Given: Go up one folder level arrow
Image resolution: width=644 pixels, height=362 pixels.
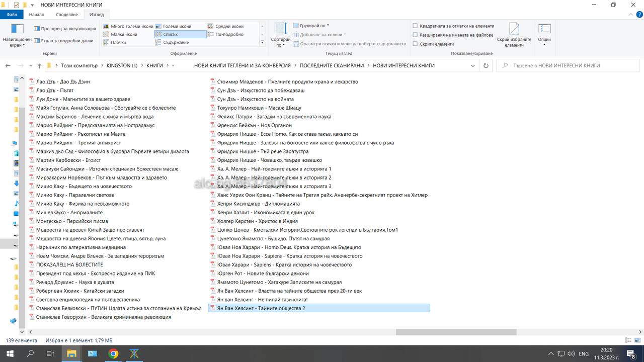Looking at the screenshot, I should [x=39, y=65].
